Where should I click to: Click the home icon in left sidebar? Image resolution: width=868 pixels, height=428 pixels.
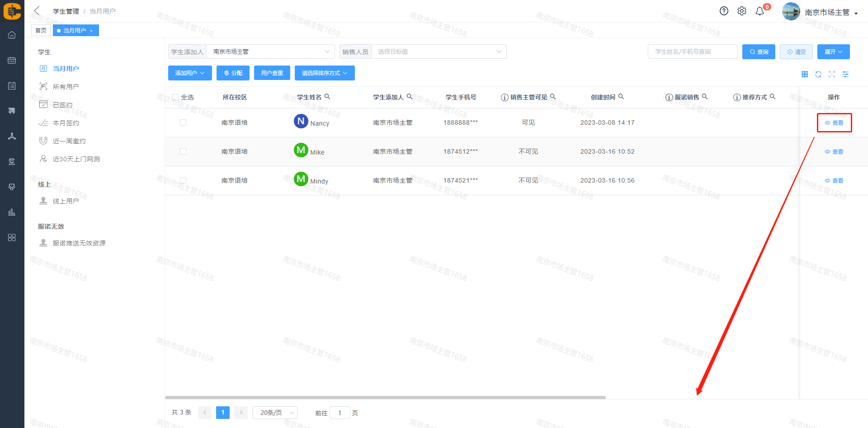click(12, 35)
